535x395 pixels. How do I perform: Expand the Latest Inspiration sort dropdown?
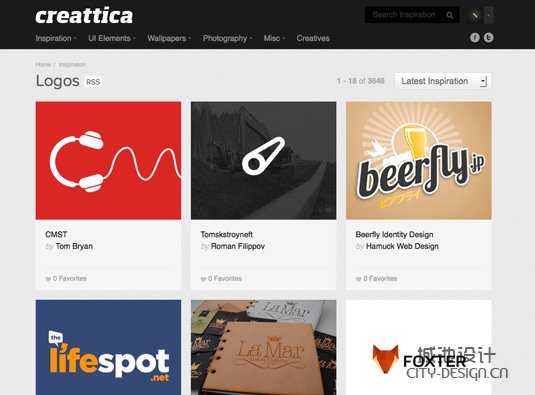(443, 81)
